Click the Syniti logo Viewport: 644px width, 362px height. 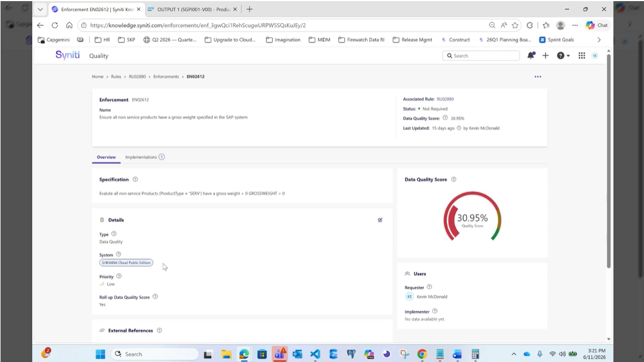click(68, 55)
